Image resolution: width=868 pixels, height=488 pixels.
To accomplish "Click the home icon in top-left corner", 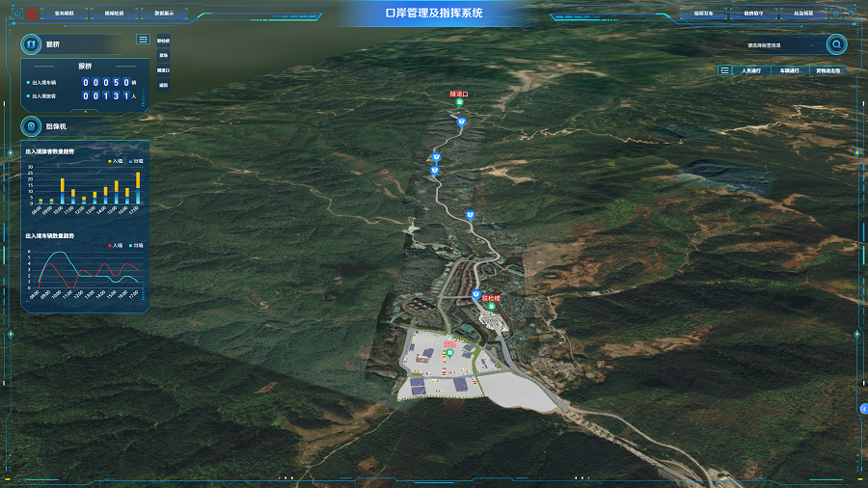I will [x=16, y=14].
